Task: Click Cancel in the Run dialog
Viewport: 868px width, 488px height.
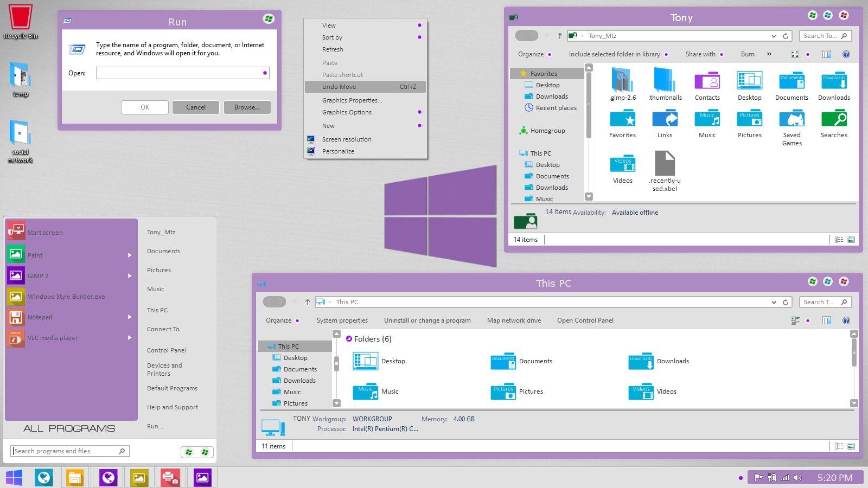Action: [196, 107]
